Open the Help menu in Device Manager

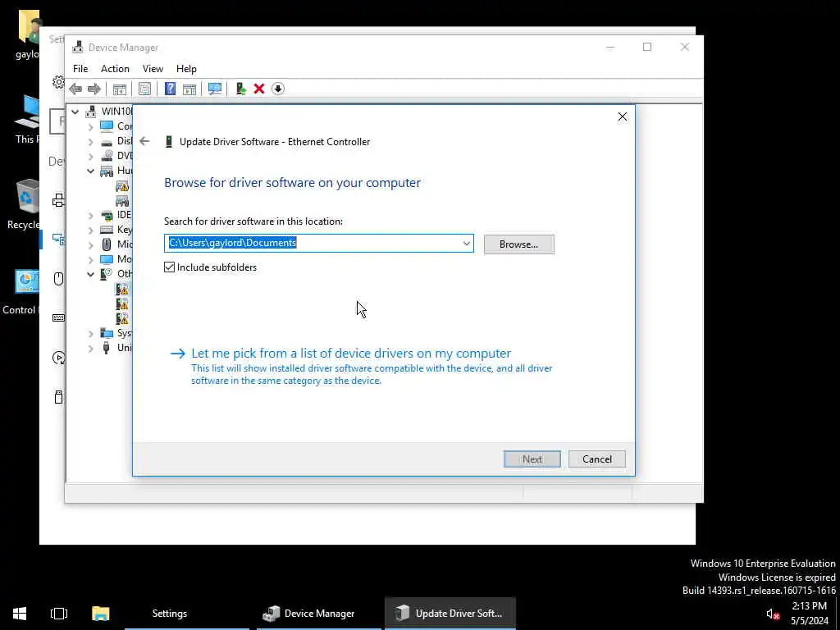[186, 69]
